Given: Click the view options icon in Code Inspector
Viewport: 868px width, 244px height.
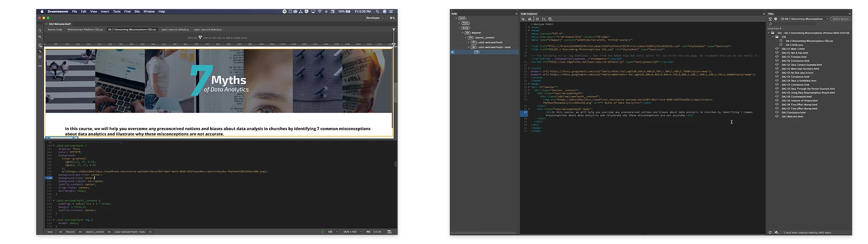Looking at the screenshot, I should (550, 19).
